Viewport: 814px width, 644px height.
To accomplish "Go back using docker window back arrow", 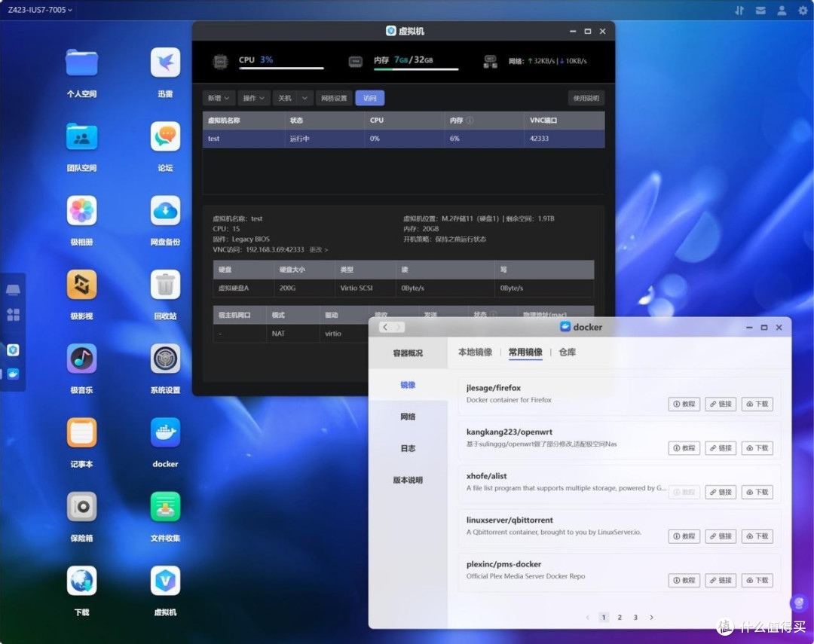I will 385,327.
